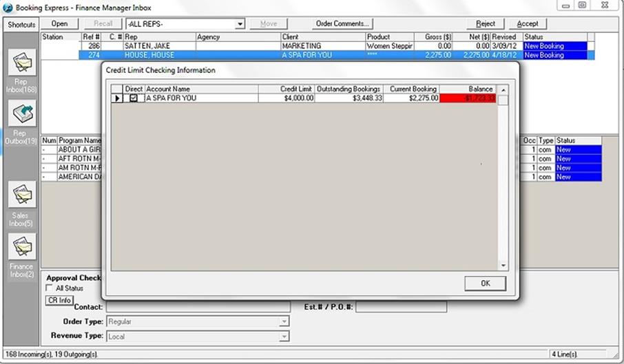Open the Finance Inbox shortcut icon

[21, 247]
